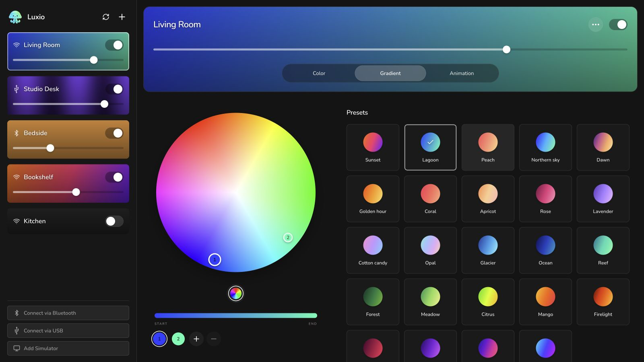Screen dimensions: 644x362
Task: Toggle the Studio Desk switch
Action: [114, 89]
